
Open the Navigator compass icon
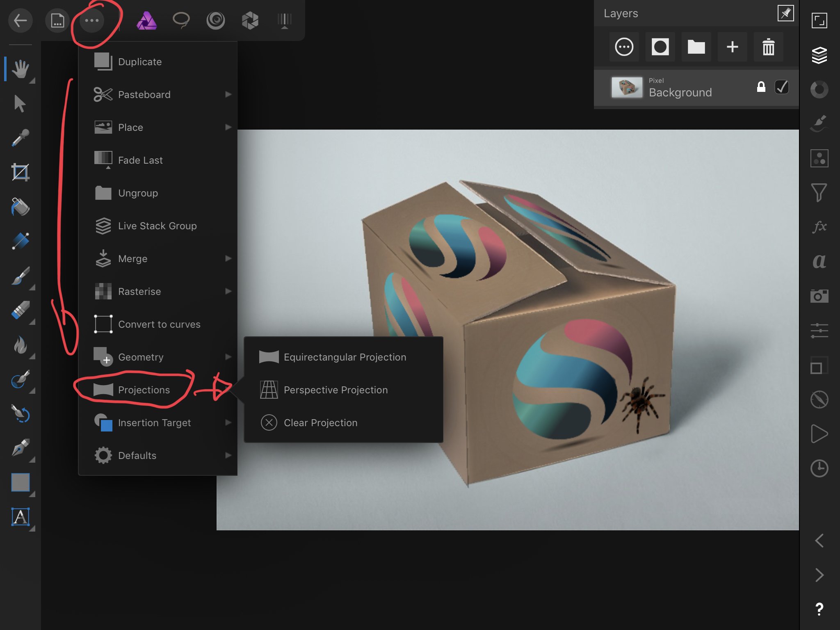click(x=819, y=399)
